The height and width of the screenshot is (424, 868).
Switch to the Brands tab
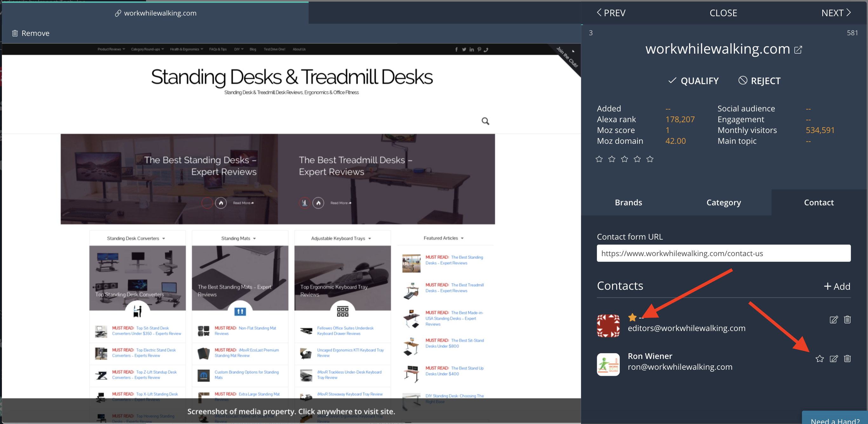coord(628,202)
